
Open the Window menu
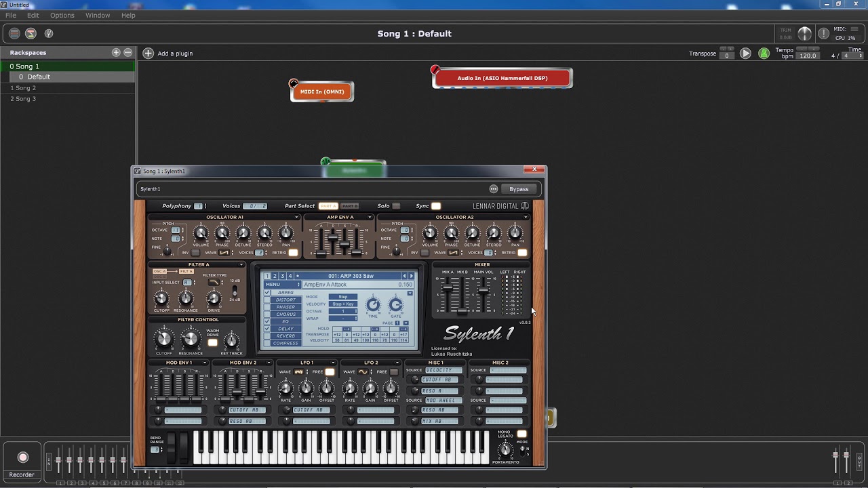(x=98, y=15)
